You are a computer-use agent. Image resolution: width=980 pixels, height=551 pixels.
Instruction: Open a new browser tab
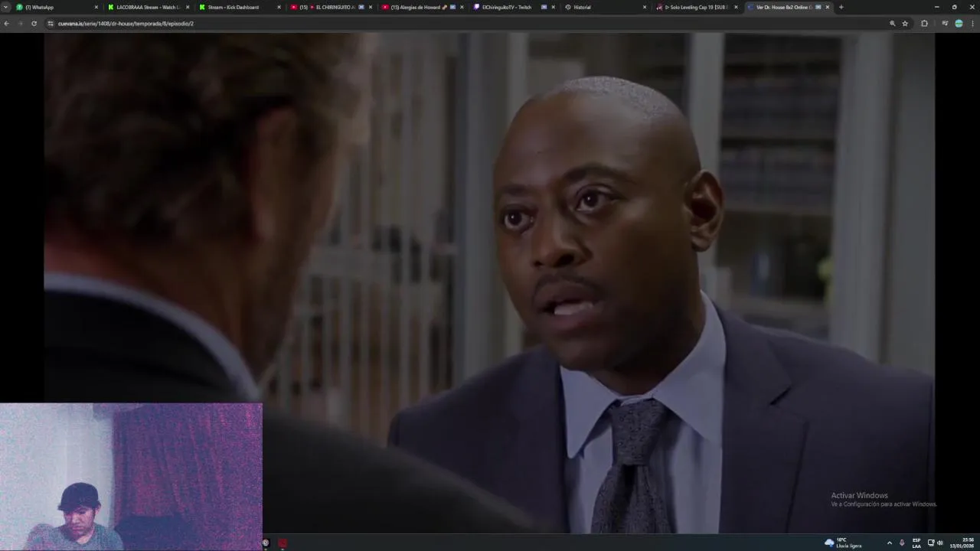[841, 7]
